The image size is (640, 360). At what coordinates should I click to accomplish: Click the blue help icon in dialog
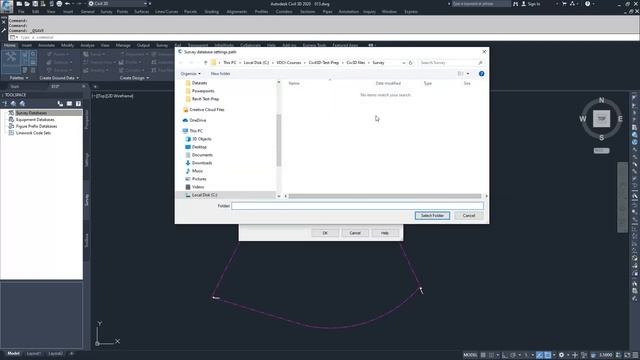482,74
